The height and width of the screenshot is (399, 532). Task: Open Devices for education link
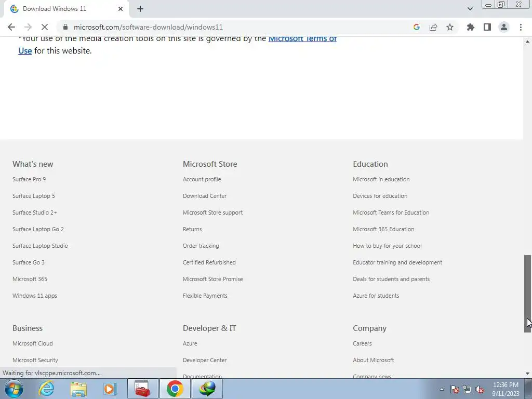380,196
